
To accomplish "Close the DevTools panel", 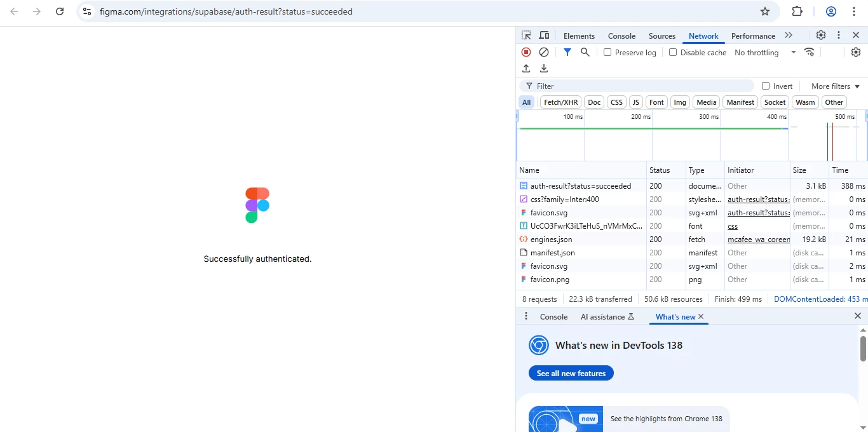I will [856, 36].
